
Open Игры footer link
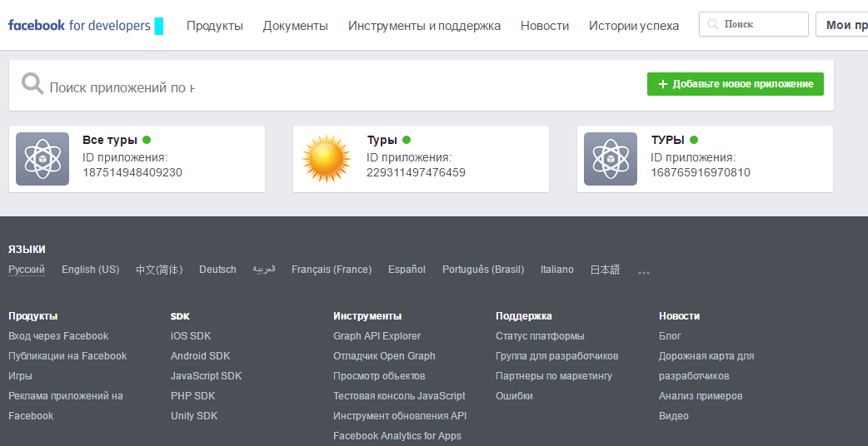click(x=20, y=376)
